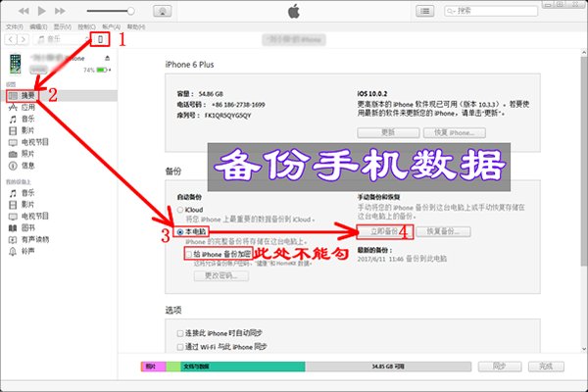Click the phone number +86 186-2738-1699

tap(238, 105)
